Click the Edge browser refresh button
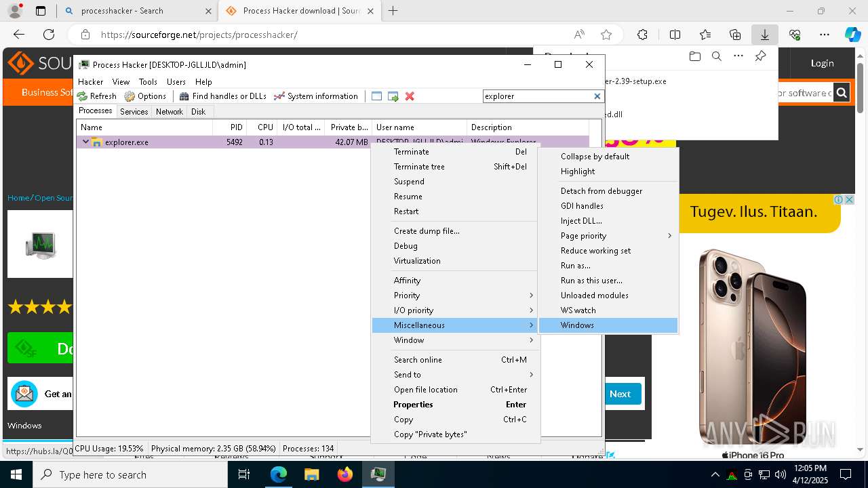The height and width of the screenshot is (488, 868). point(49,35)
